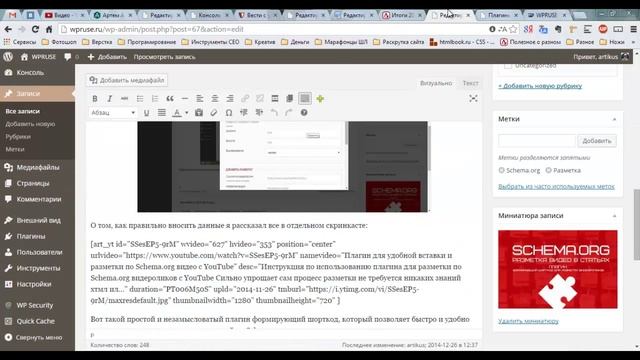
Task: Open Медиафайлы in the sidebar
Action: click(x=37, y=167)
